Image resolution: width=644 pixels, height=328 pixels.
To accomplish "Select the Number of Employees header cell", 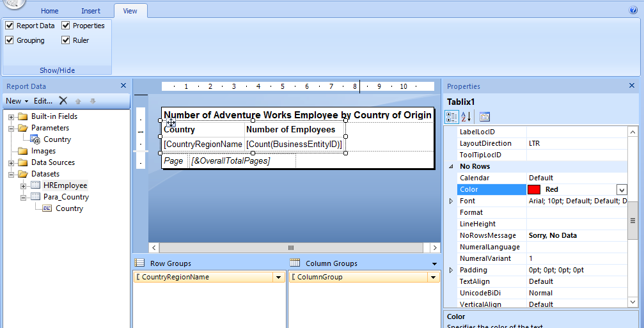I will [294, 130].
